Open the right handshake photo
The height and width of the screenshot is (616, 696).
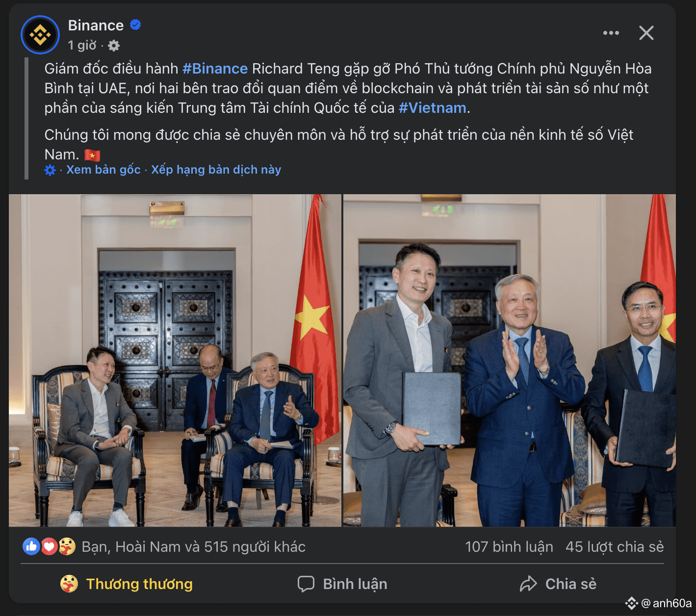tap(509, 360)
